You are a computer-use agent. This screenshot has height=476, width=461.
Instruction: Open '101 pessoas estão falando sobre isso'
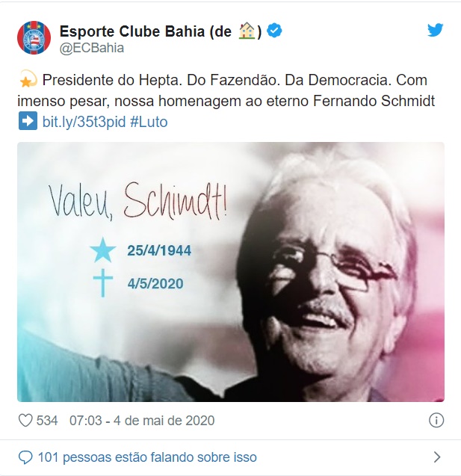[x=147, y=457]
